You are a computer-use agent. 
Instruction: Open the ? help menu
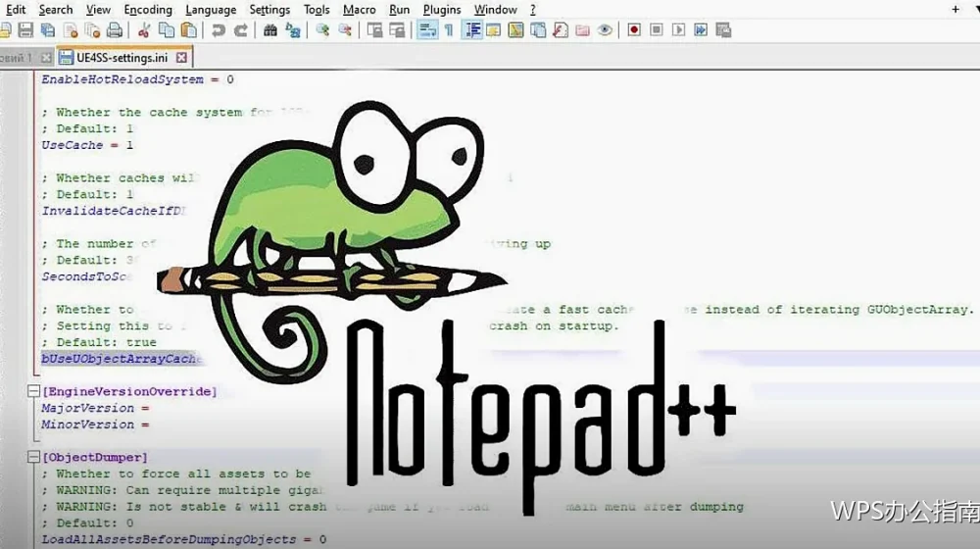coord(532,10)
